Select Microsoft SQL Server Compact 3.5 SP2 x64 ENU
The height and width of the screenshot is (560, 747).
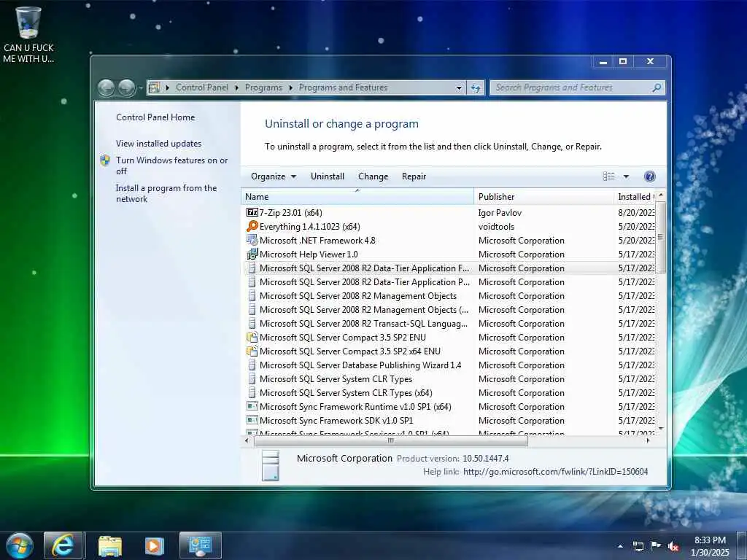click(x=449, y=351)
